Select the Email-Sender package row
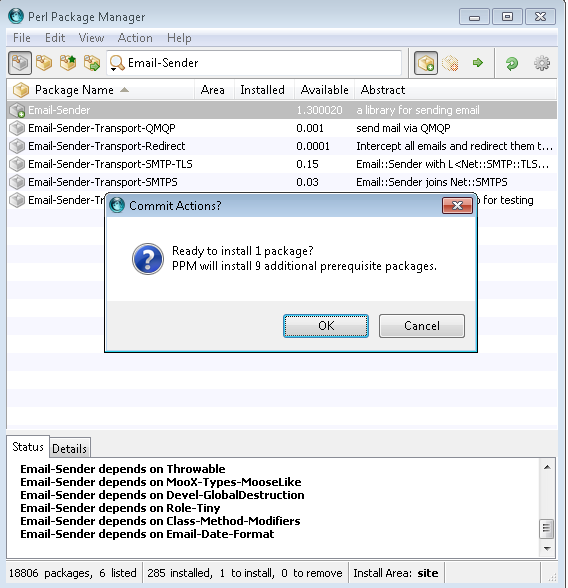This screenshot has height=588, width=568. (x=282, y=110)
